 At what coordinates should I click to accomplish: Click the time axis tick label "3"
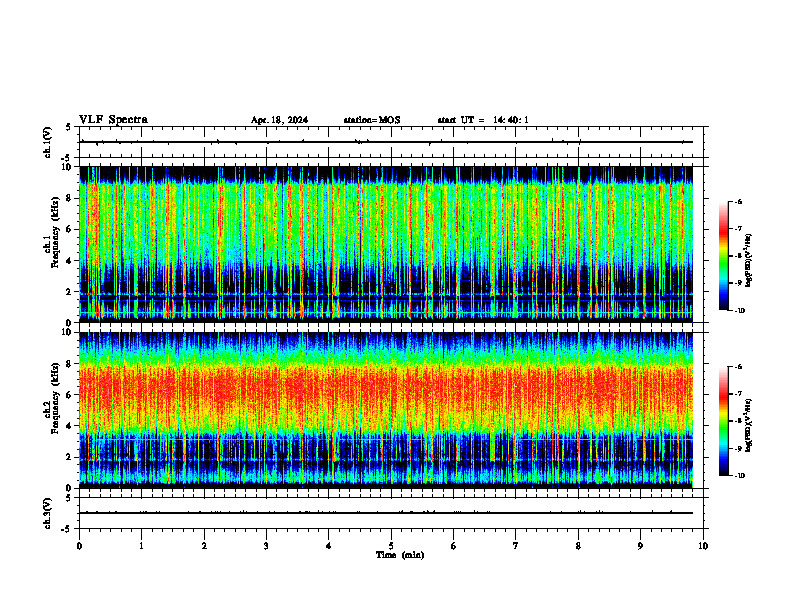pyautogui.click(x=266, y=546)
